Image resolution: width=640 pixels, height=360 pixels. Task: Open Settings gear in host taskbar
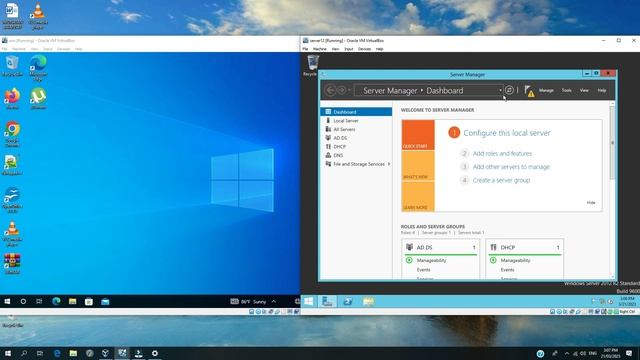(x=155, y=353)
